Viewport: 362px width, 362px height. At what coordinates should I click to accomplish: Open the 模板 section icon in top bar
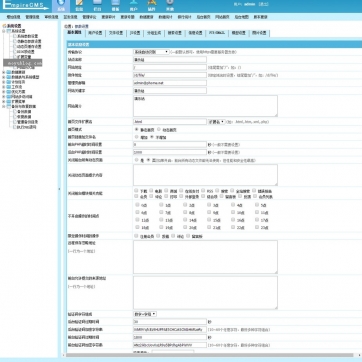(x=115, y=3)
